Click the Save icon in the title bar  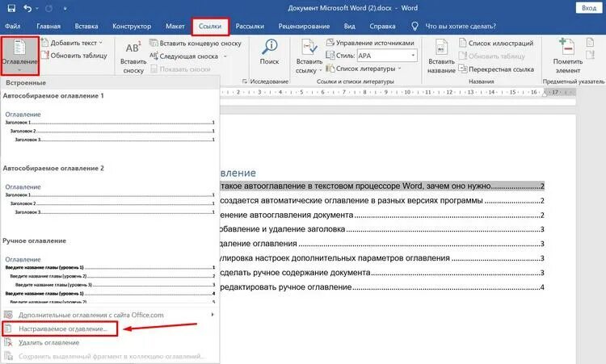tap(11, 8)
